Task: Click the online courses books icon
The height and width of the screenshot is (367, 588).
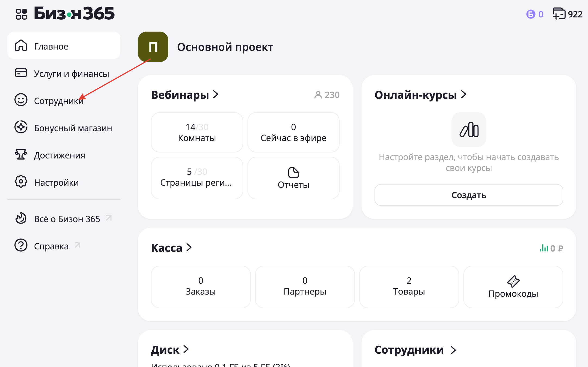Action: 469,130
